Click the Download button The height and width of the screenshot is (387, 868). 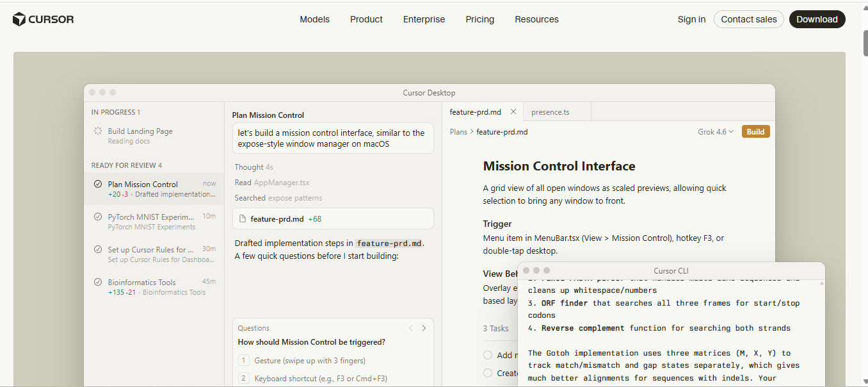pyautogui.click(x=817, y=19)
